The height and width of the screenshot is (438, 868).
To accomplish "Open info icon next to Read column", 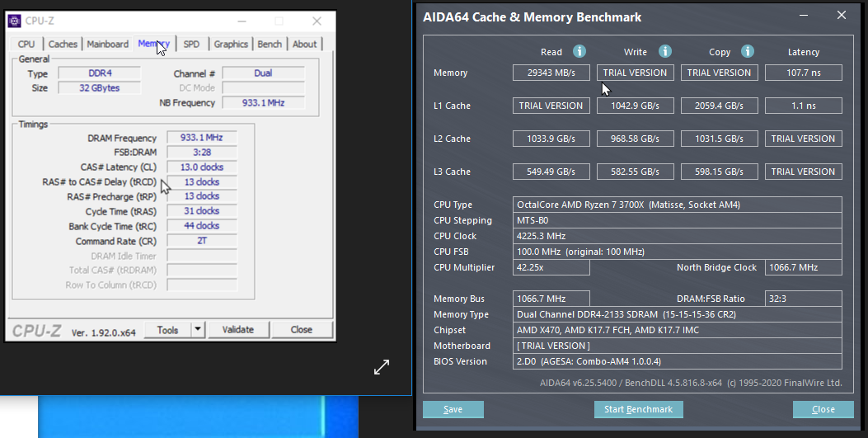I will pyautogui.click(x=579, y=51).
